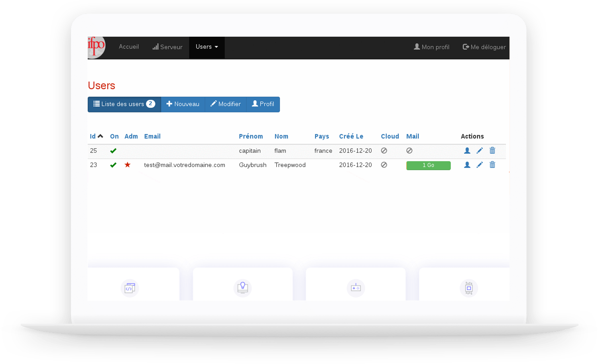Edit pencil icon for Guybrush Treepwood
This screenshot has width=598, height=364.
tap(480, 165)
